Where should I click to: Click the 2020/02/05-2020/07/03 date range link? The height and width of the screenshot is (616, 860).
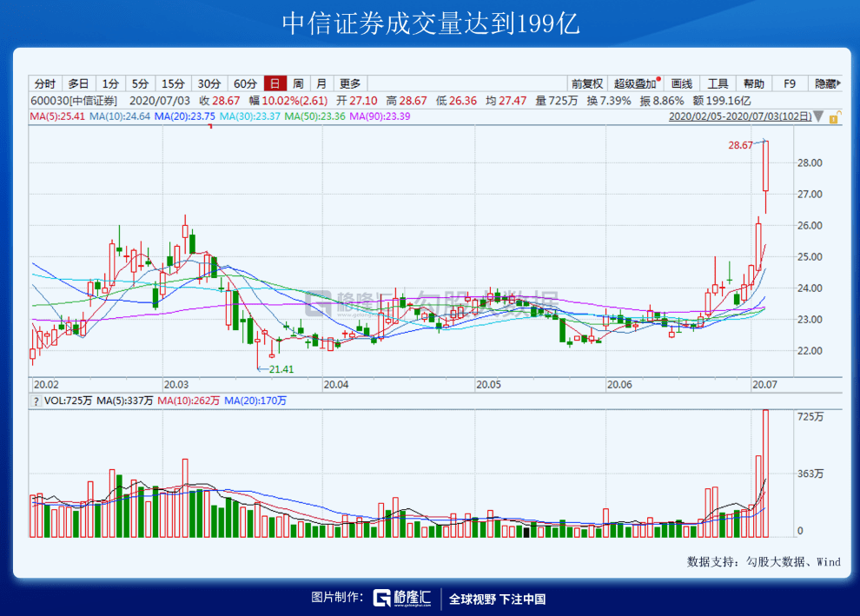pyautogui.click(x=738, y=116)
